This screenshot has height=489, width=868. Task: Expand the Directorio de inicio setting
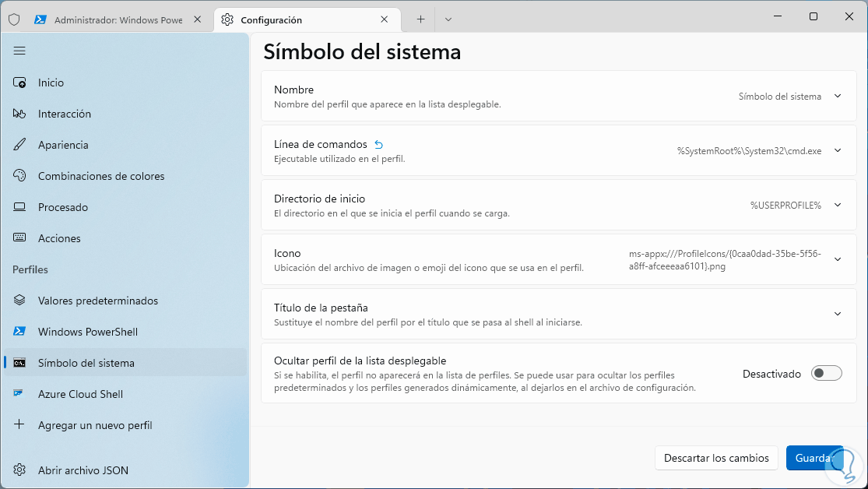pos(838,205)
